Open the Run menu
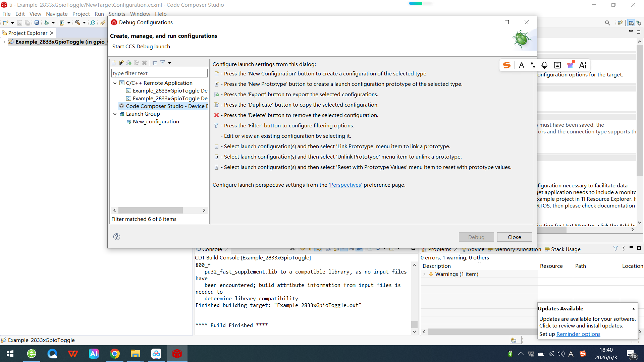The height and width of the screenshot is (362, 644). [x=99, y=14]
